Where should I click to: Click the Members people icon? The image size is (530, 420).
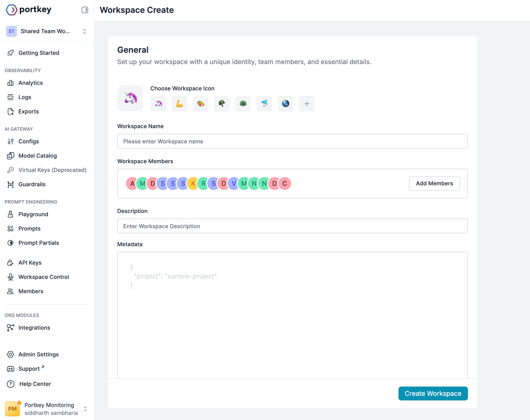10,291
